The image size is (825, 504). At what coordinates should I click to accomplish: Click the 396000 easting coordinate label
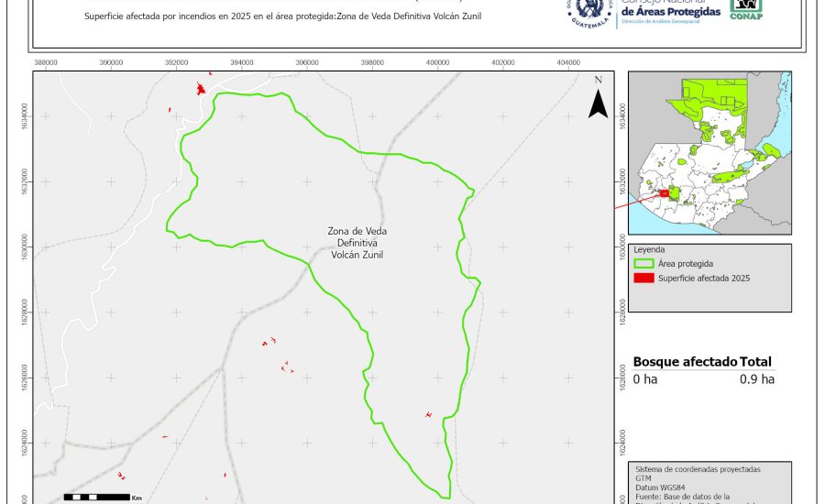pyautogui.click(x=307, y=62)
